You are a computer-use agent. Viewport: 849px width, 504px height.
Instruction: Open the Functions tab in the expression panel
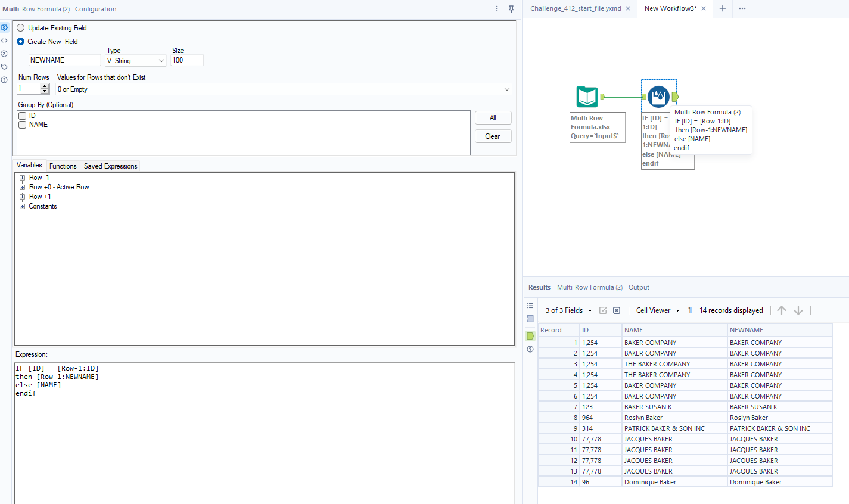point(63,165)
